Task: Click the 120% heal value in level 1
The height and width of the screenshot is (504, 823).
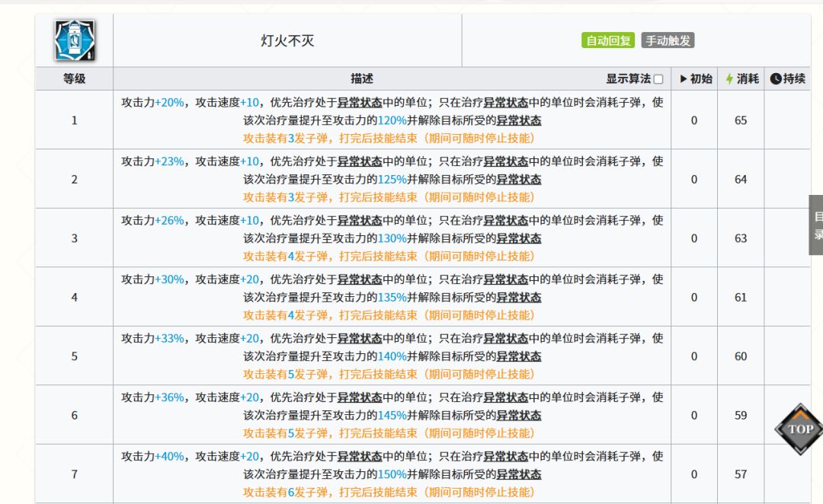Action: click(392, 120)
